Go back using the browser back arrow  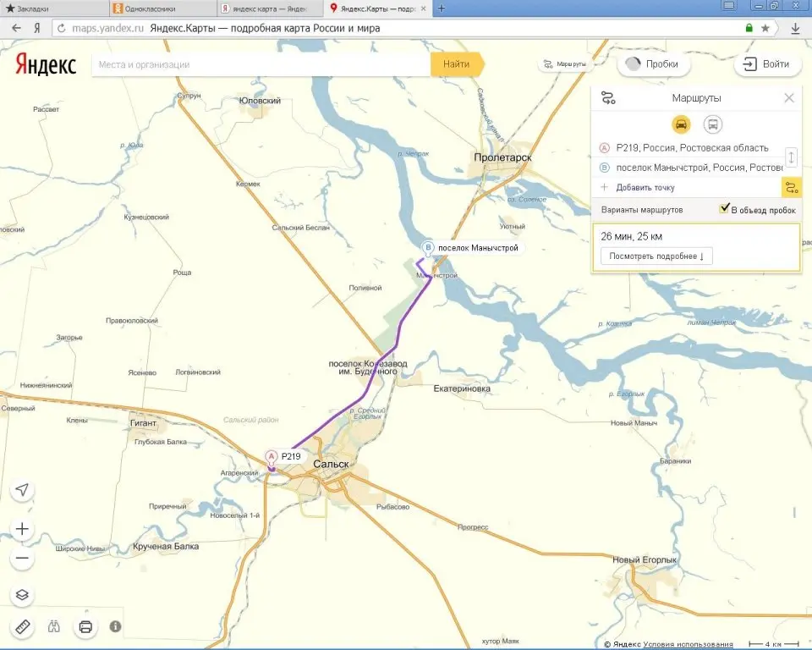click(x=16, y=28)
